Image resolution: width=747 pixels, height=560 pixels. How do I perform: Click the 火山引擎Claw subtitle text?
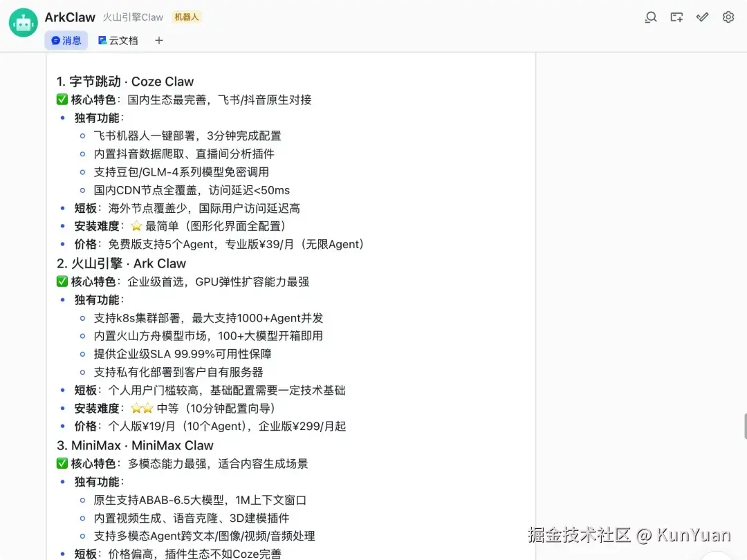pyautogui.click(x=133, y=17)
